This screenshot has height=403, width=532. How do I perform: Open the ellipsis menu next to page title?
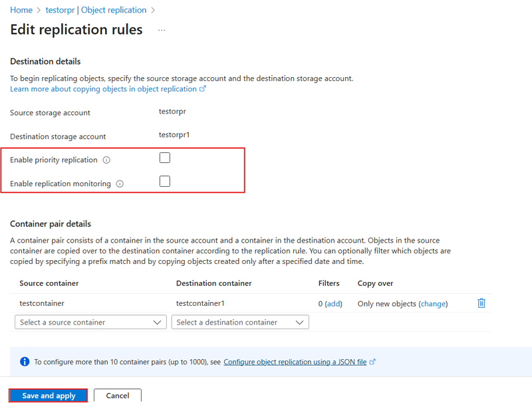(162, 31)
